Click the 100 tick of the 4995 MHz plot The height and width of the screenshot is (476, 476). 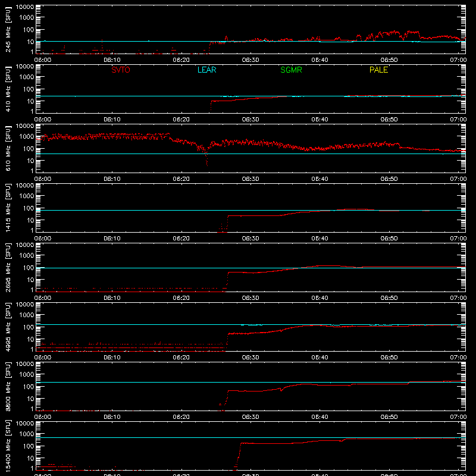(x=29, y=327)
